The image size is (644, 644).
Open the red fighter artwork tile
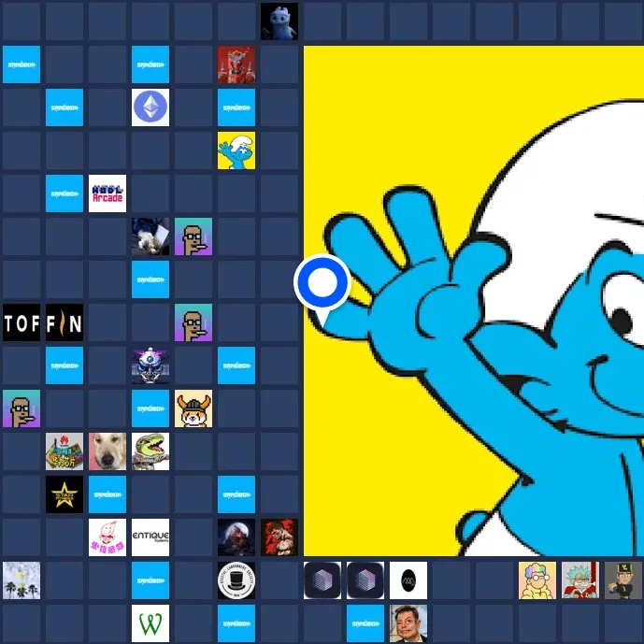pos(279,537)
